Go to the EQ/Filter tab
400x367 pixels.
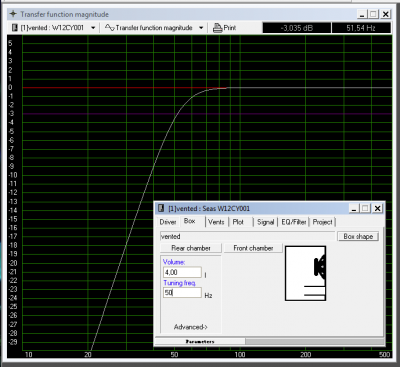[294, 222]
